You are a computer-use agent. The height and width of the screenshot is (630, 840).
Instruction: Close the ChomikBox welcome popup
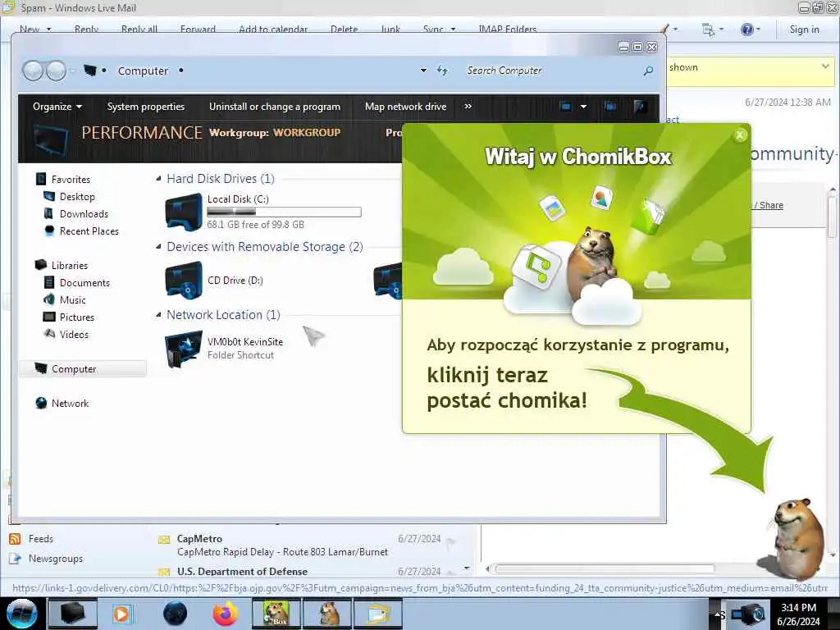coord(740,135)
